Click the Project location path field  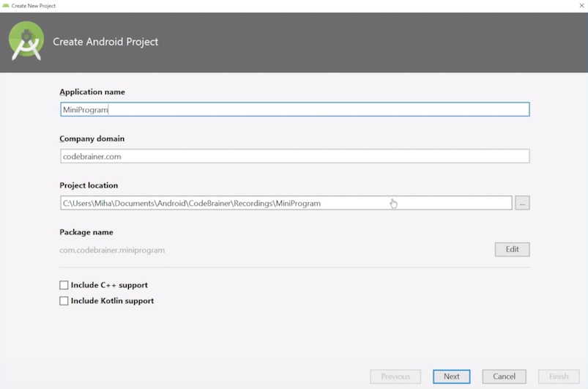[x=286, y=203]
